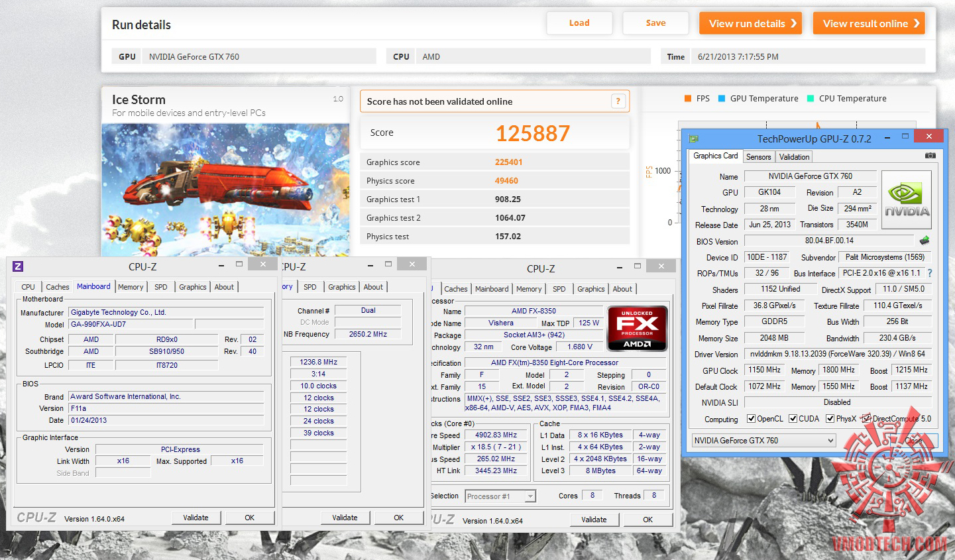Click the Physics score value 49460
Screen dimensions: 955x560
pos(506,181)
